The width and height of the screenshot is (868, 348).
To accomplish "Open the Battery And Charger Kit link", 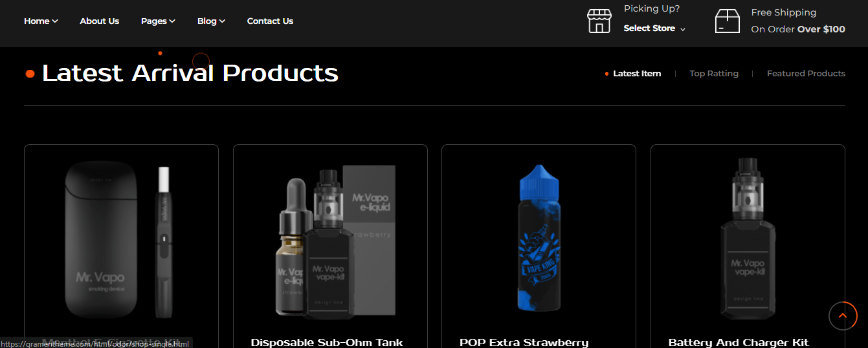I will coord(739,342).
